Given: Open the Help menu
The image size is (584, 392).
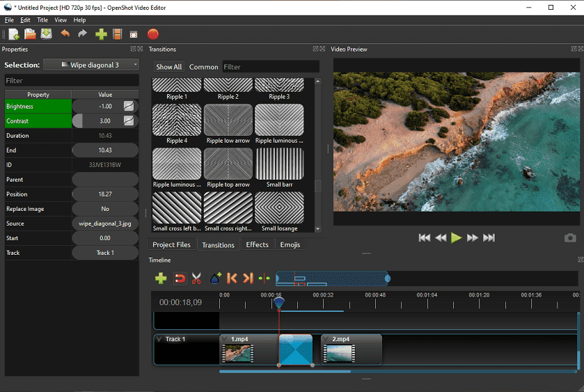Looking at the screenshot, I should (x=79, y=20).
